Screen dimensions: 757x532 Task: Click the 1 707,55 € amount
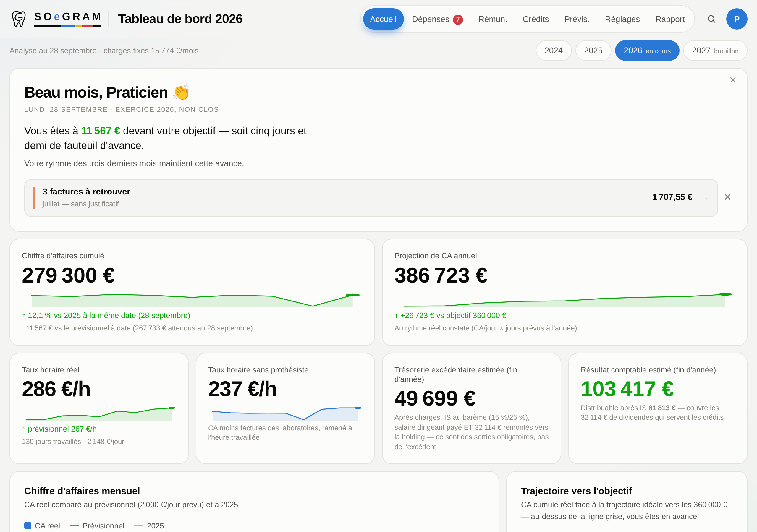coord(672,197)
